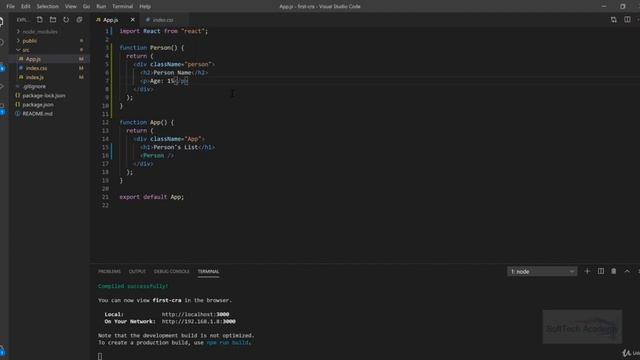Close the App.js editor tab
Screen dimensions: 640x360
pyautogui.click(x=133, y=20)
